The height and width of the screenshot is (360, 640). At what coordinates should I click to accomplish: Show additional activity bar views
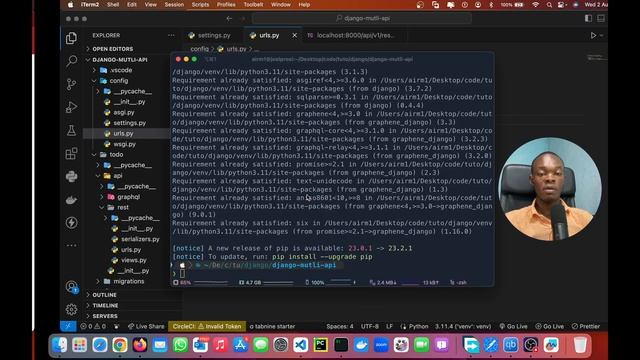71,245
